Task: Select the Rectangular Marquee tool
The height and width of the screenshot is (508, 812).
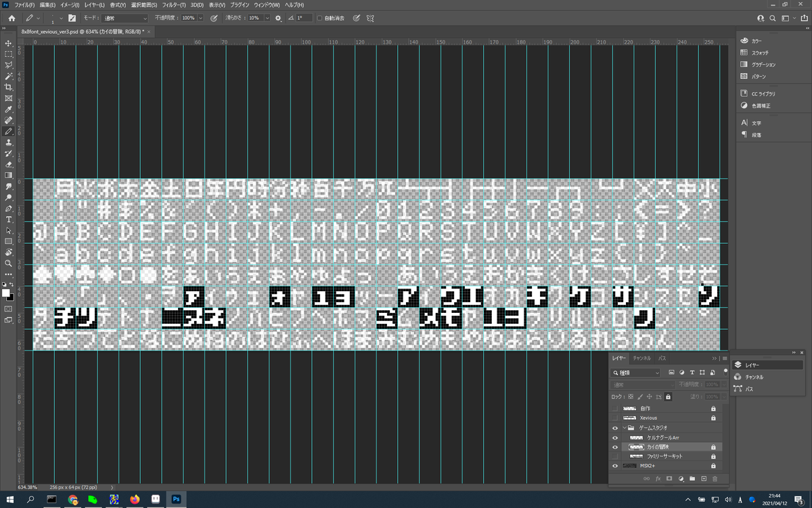Action: click(9, 54)
